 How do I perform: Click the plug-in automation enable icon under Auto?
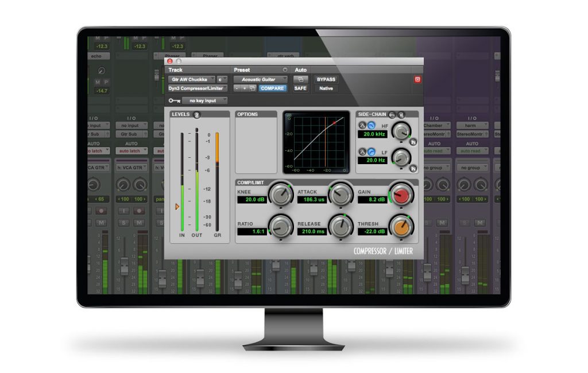click(x=300, y=79)
